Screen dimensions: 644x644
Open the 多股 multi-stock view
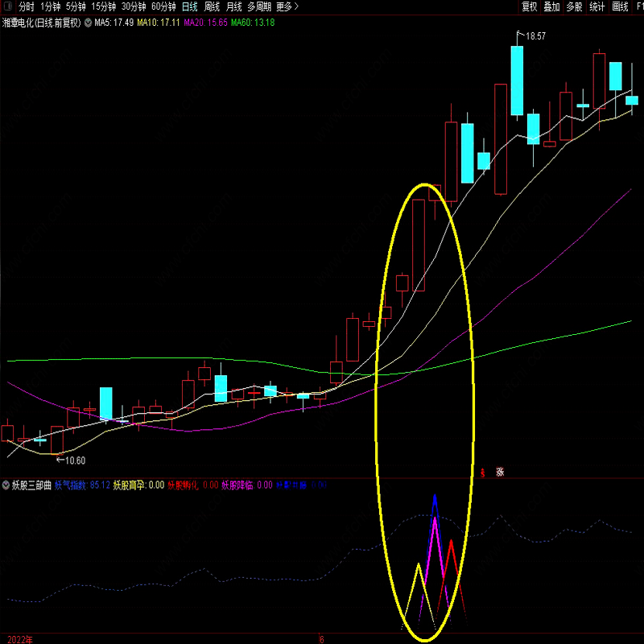(574, 6)
